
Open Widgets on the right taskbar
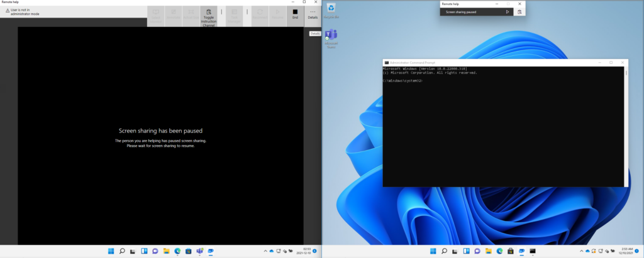466,251
